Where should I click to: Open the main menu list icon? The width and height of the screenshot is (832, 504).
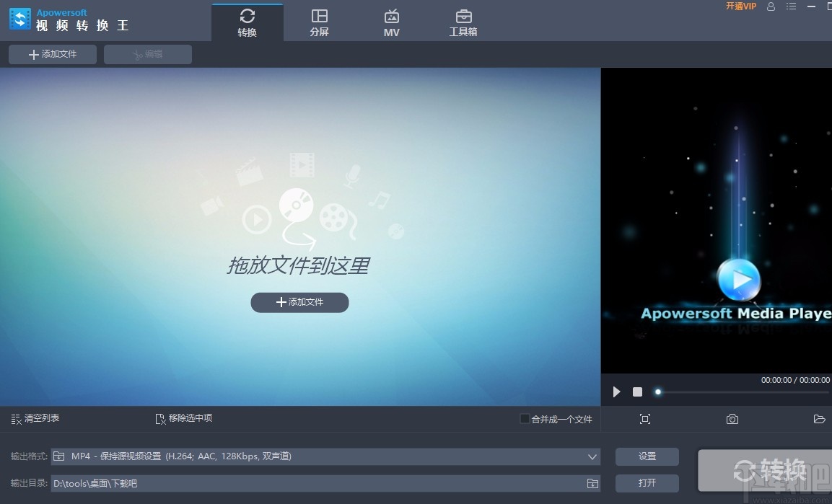click(x=791, y=6)
